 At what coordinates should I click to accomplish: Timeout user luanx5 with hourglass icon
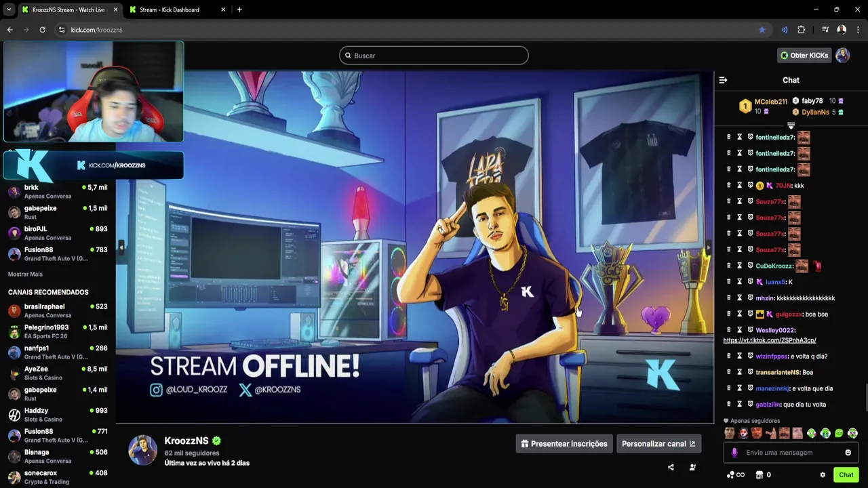(740, 282)
